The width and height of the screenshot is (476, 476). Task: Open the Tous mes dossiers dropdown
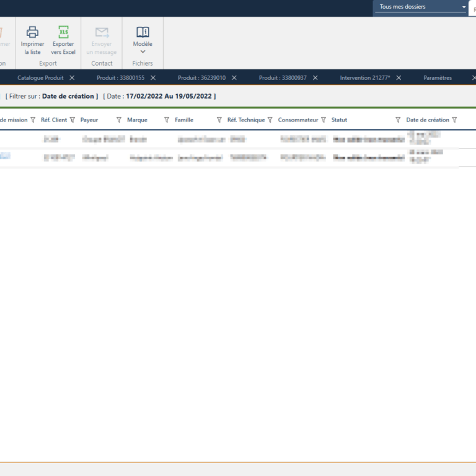[423, 7]
